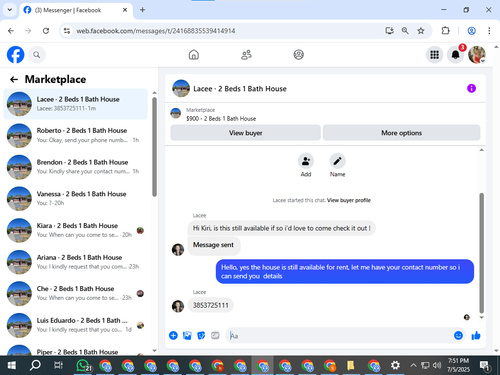Open the account profile picture menu
500x375 pixels.
click(477, 55)
